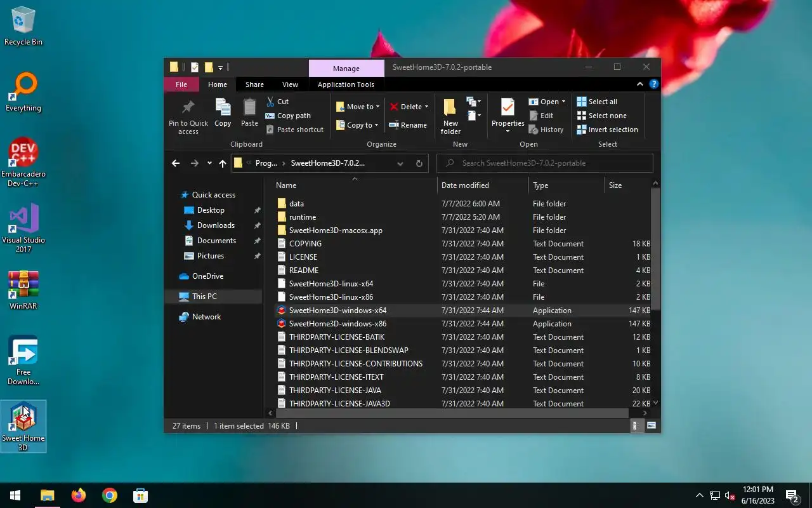Image resolution: width=812 pixels, height=508 pixels.
Task: Click the Search SweetHome3D-7.0.2-portable box
Action: (545, 163)
